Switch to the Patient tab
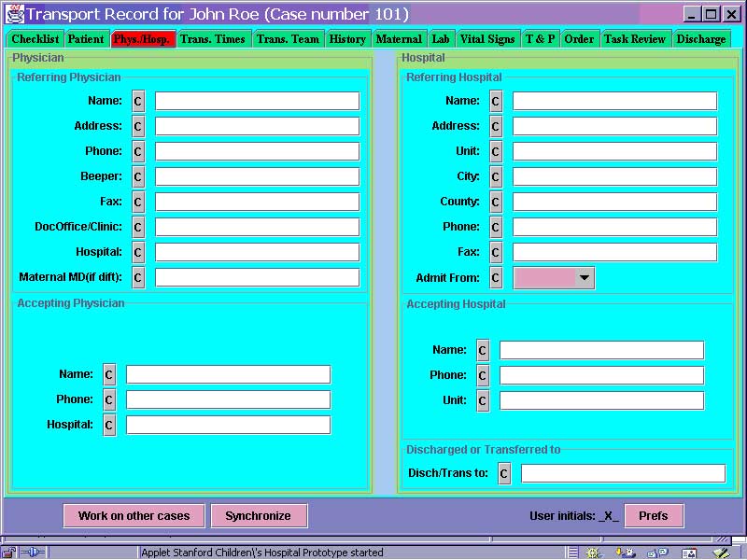 (x=86, y=39)
